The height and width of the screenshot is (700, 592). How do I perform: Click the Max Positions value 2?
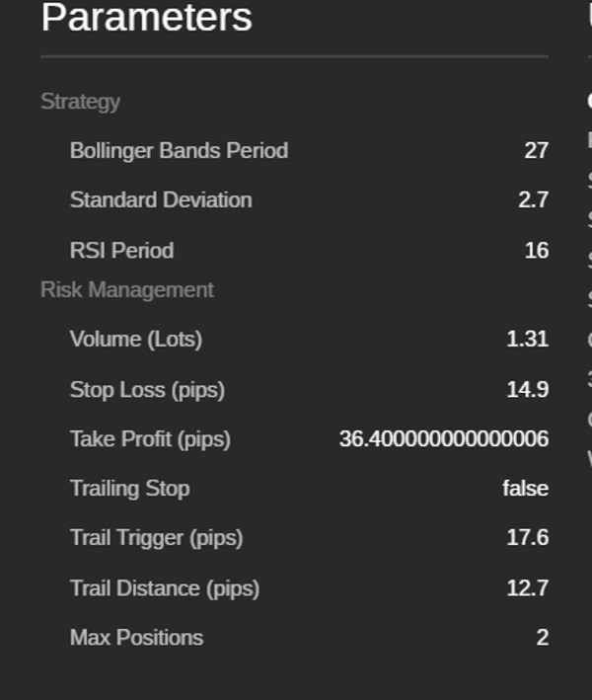tap(542, 638)
